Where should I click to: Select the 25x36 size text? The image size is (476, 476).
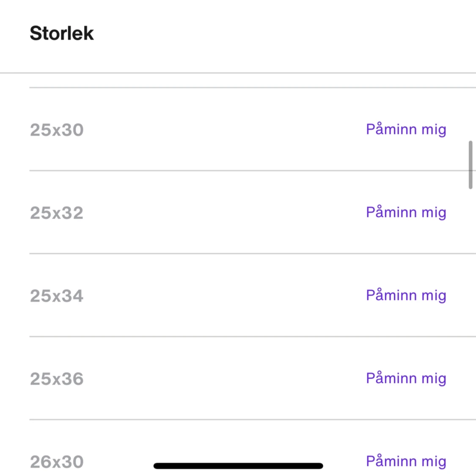tap(57, 379)
